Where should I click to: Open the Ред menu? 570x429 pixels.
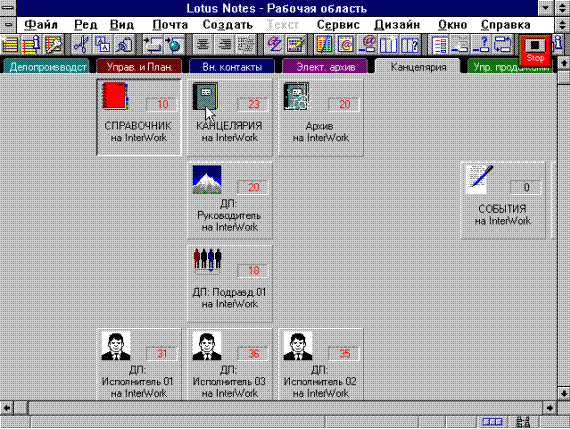(x=85, y=25)
